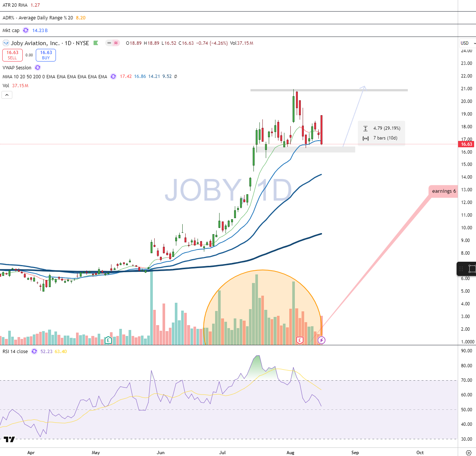Click the RSI value 63.40 in legend

pyautogui.click(x=61, y=351)
